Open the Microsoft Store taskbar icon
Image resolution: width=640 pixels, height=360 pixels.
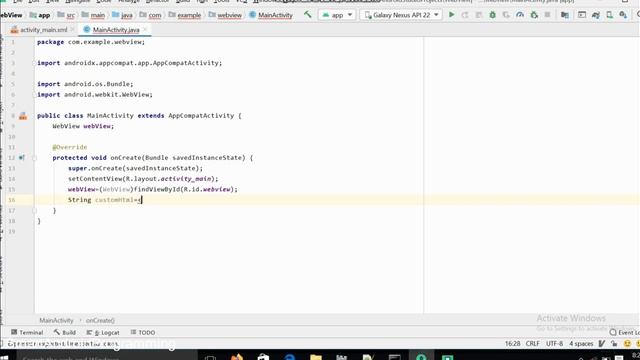pos(263,357)
